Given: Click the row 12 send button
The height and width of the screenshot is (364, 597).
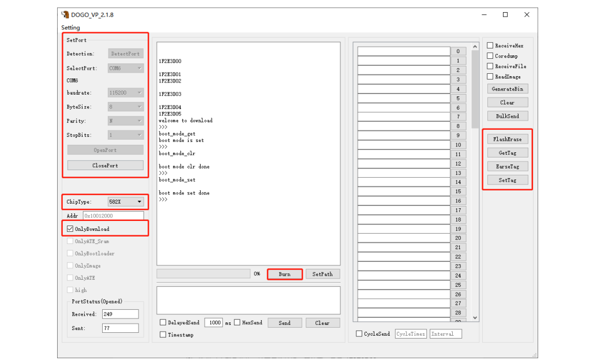Looking at the screenshot, I should tap(459, 164).
